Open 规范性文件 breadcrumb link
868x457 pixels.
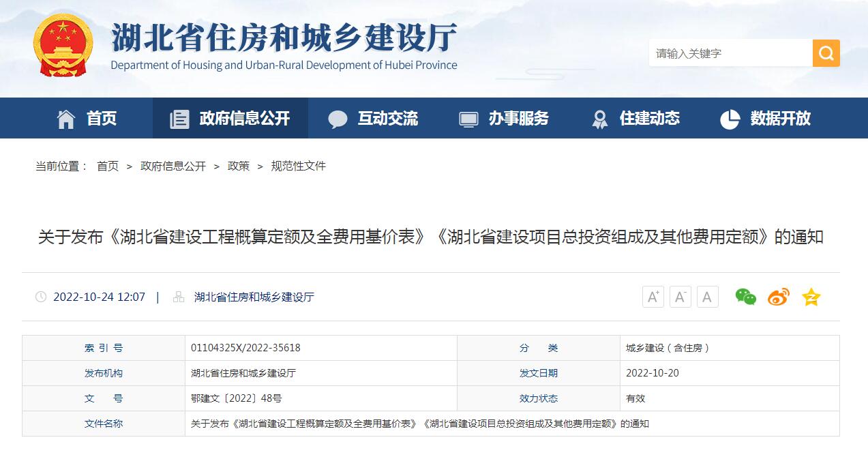click(299, 166)
